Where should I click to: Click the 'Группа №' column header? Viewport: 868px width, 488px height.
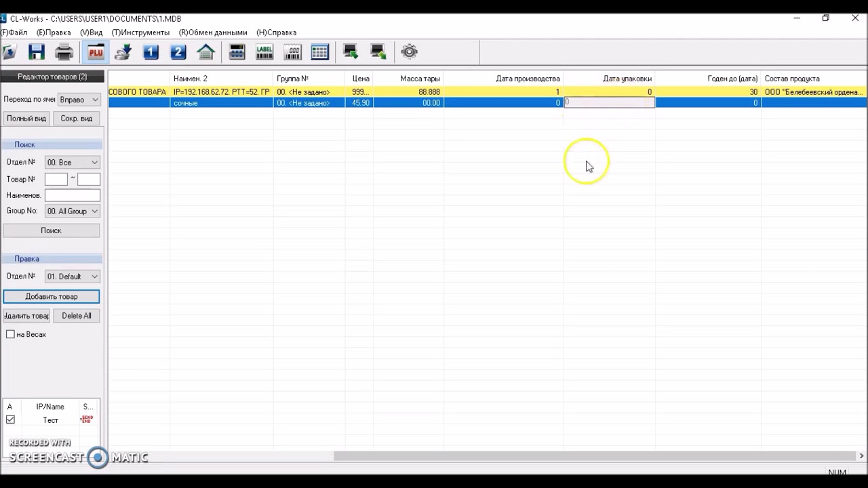click(309, 79)
